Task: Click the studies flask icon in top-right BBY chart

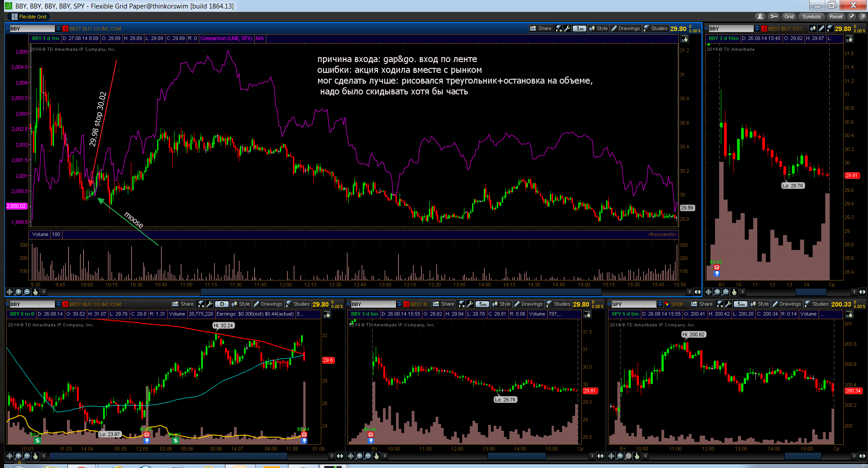Action: click(830, 28)
